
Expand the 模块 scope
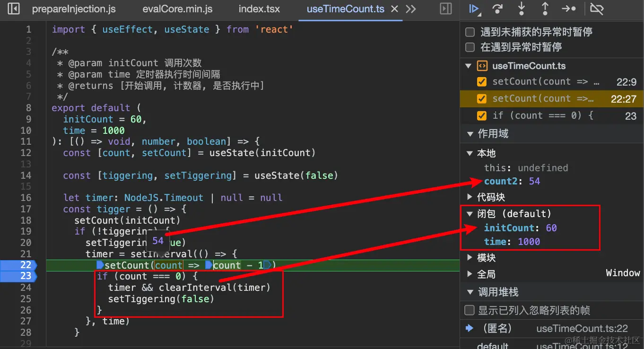click(470, 258)
